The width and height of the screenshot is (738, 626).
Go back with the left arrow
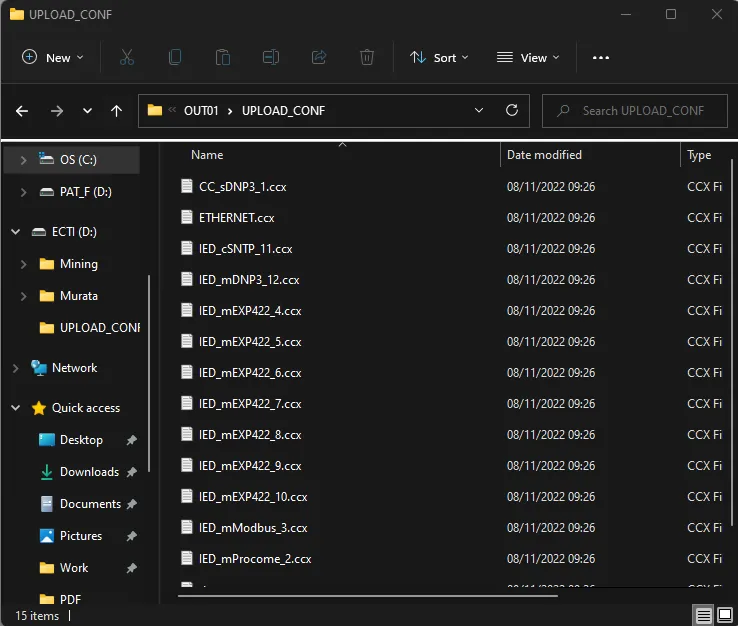click(x=22, y=111)
